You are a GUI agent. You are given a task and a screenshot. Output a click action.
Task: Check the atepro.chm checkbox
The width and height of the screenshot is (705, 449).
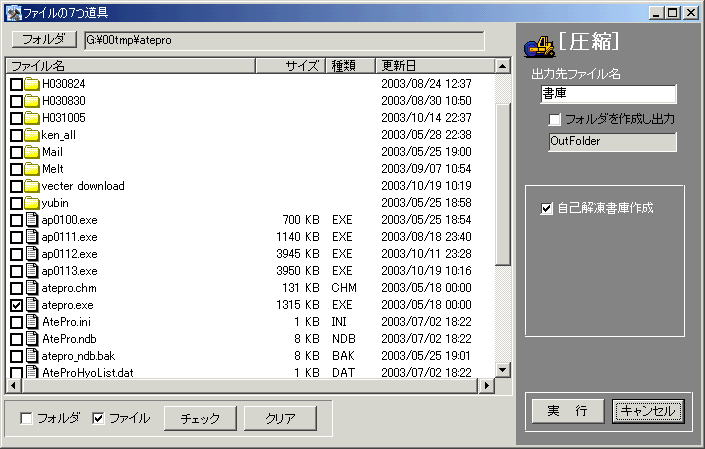coord(16,288)
